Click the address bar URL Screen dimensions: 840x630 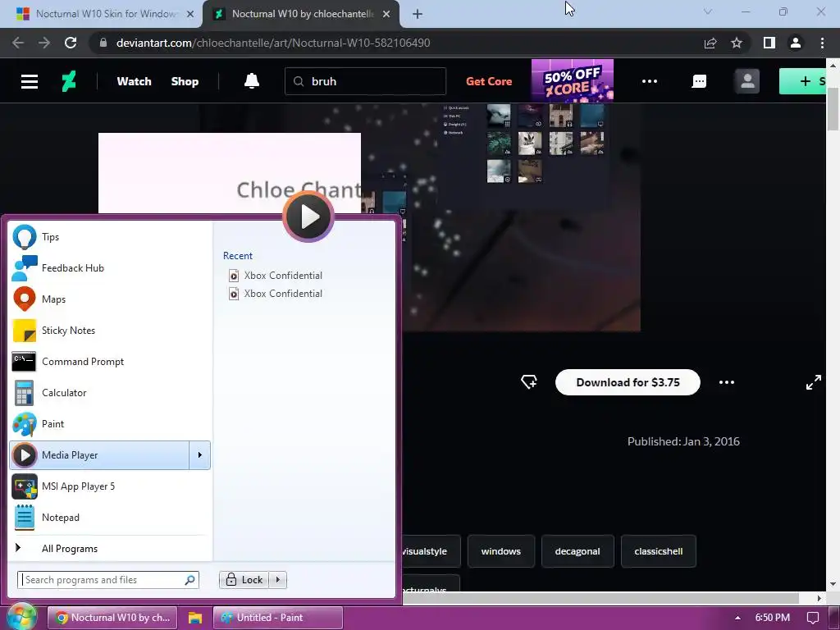(273, 43)
